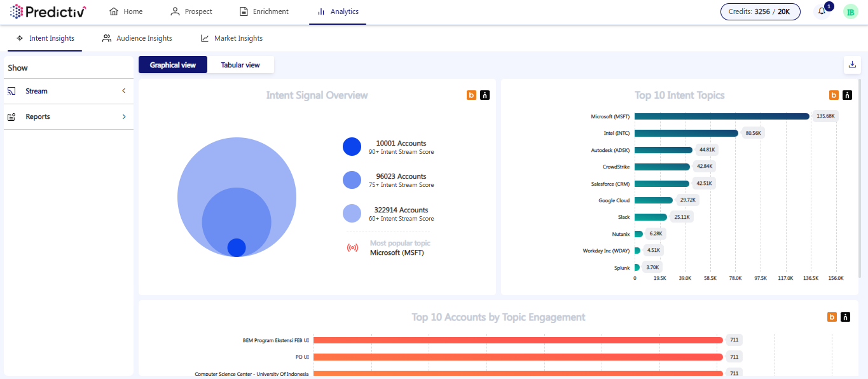This screenshot has width=868, height=379.
Task: Click the "Top 10 Intent Topics" heading
Action: [x=680, y=95]
